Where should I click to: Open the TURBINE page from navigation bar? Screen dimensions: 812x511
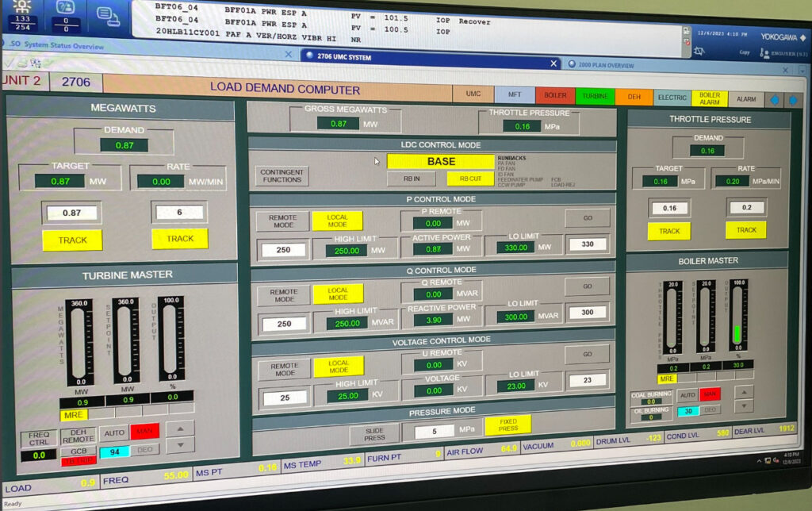pyautogui.click(x=595, y=97)
